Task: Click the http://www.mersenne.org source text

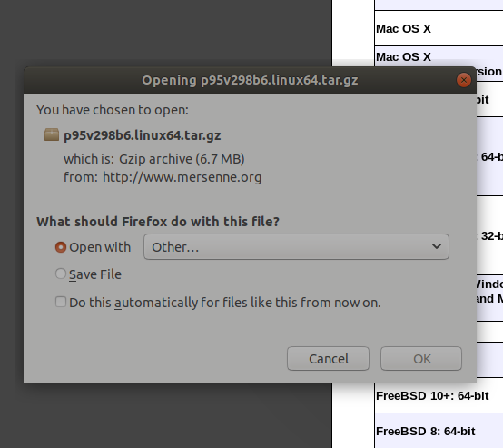Action: pyautogui.click(x=182, y=177)
